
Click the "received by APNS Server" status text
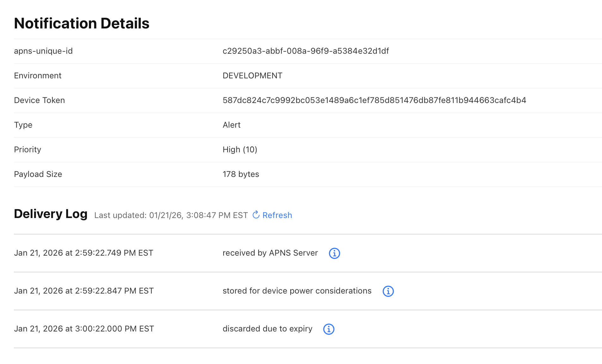click(270, 253)
